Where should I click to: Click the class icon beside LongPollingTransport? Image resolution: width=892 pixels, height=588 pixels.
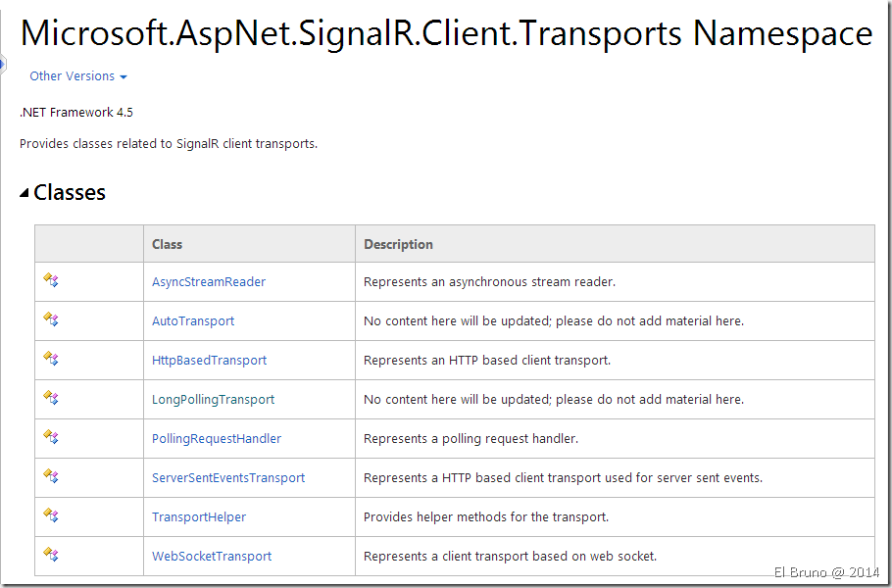(51, 398)
